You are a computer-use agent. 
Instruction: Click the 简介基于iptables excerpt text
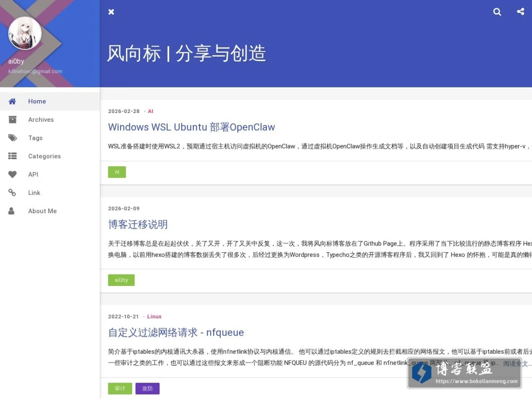coord(320,357)
